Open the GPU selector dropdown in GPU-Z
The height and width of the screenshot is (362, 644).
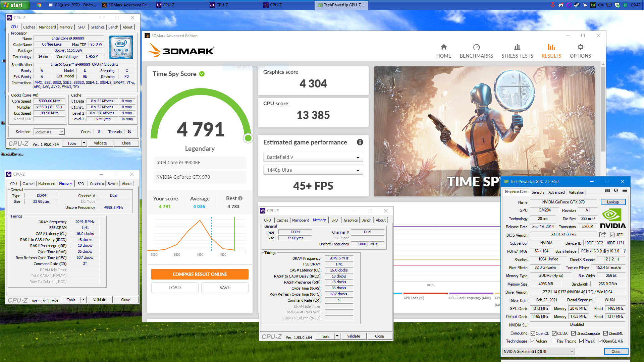[x=538, y=352]
